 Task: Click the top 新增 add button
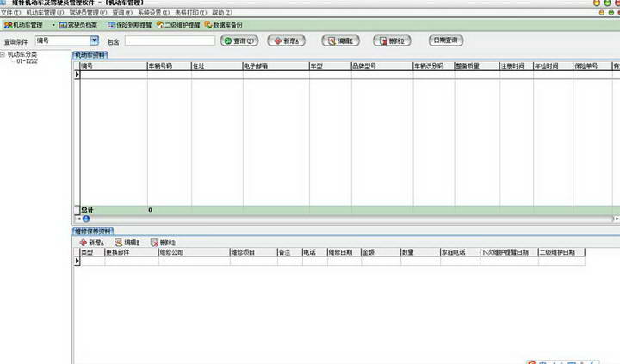tap(286, 40)
